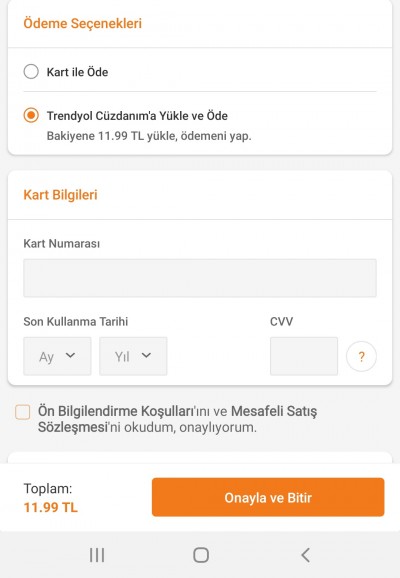Tap the Bakiyene 11.99 TL yükle description
Viewport: 400px width, 578px height.
click(149, 136)
